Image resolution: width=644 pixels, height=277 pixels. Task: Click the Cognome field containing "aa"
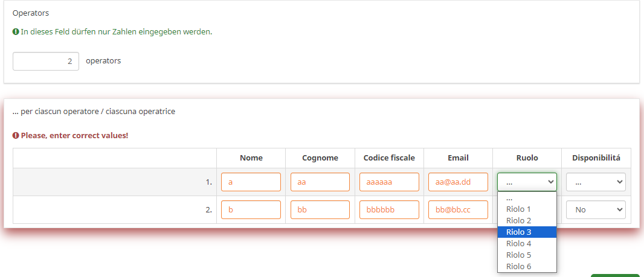pyautogui.click(x=320, y=182)
